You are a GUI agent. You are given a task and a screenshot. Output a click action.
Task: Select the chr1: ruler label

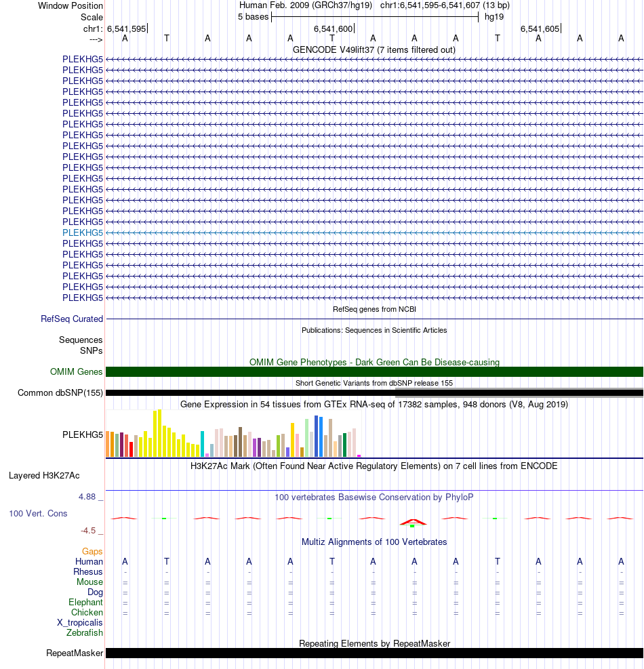pyautogui.click(x=93, y=28)
